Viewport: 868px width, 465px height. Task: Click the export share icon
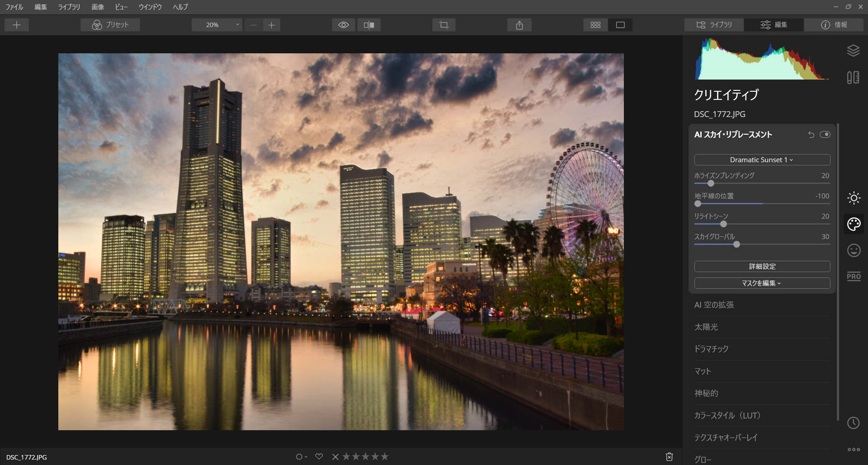tap(519, 25)
